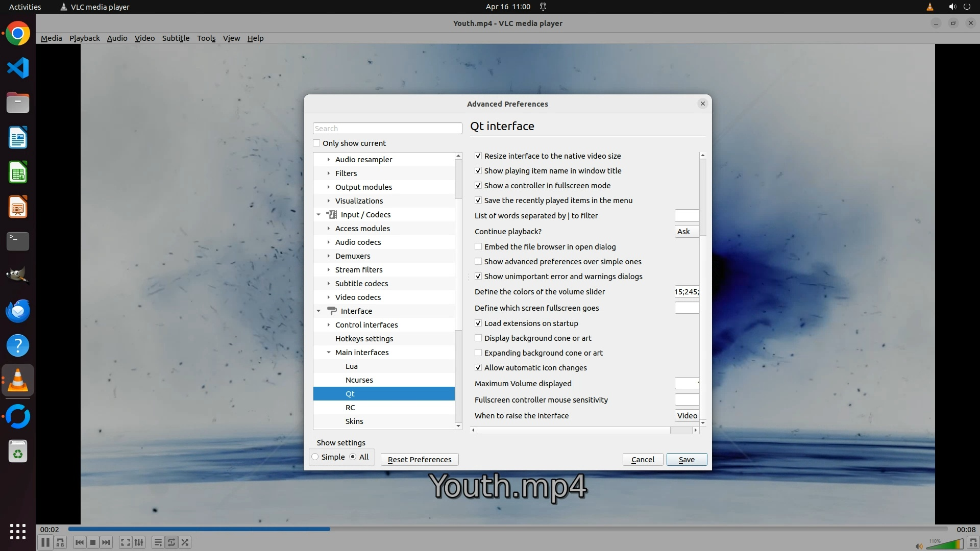Toggle the playlist icon

click(x=158, y=542)
